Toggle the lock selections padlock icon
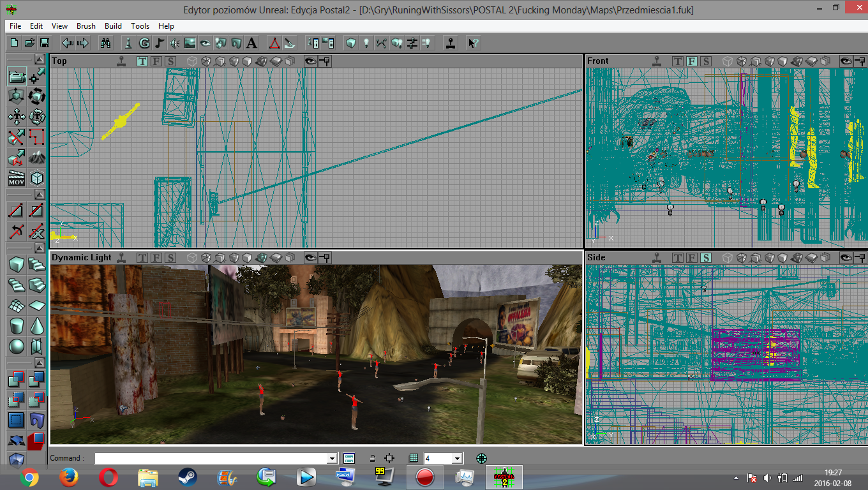This screenshot has width=868, height=490. click(x=372, y=458)
